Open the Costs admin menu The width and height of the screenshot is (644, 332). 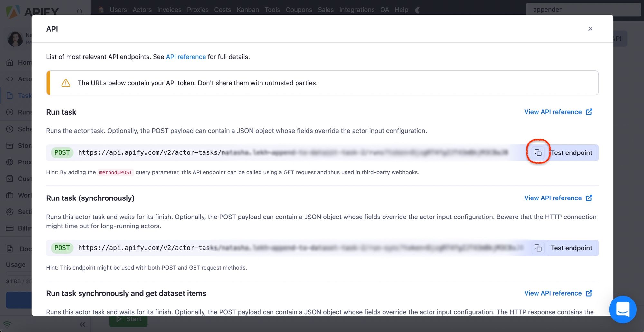pyautogui.click(x=223, y=10)
